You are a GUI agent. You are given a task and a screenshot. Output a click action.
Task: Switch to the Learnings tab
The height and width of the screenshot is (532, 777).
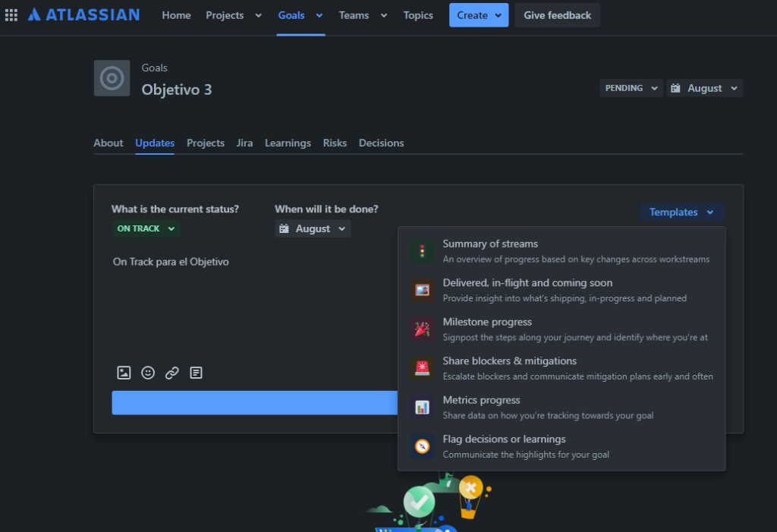(x=288, y=143)
